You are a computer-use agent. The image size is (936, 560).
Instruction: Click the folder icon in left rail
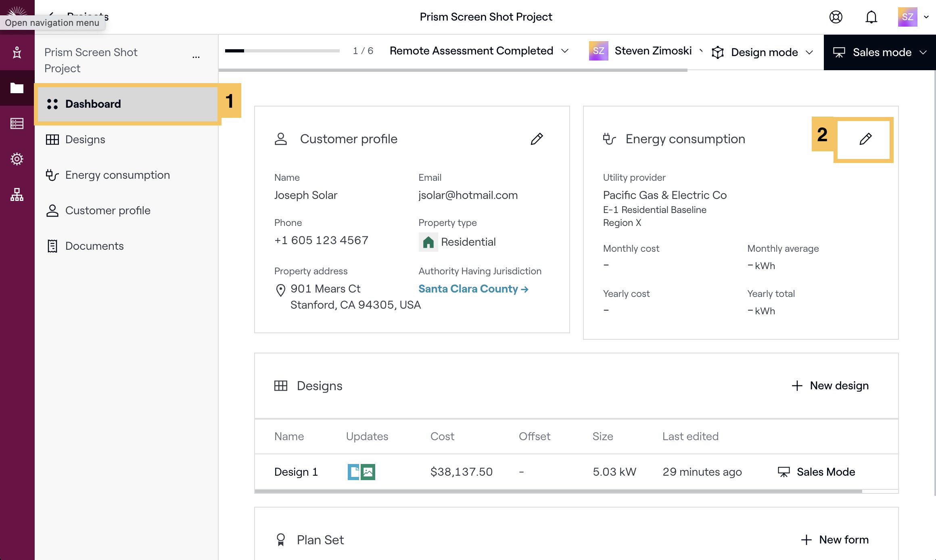pos(17,88)
